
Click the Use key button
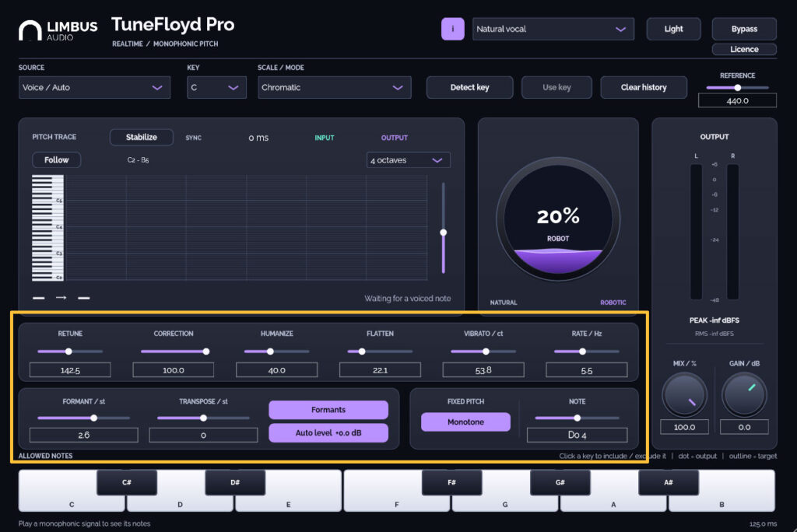click(556, 87)
